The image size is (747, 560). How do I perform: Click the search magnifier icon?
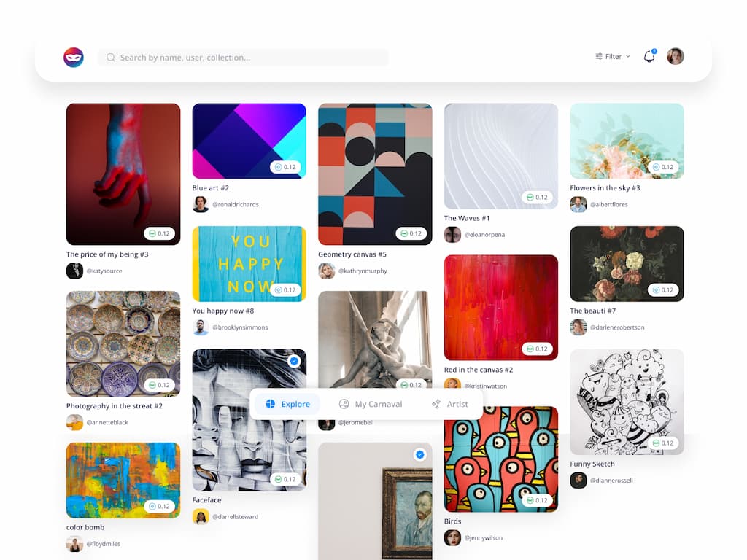pyautogui.click(x=111, y=58)
